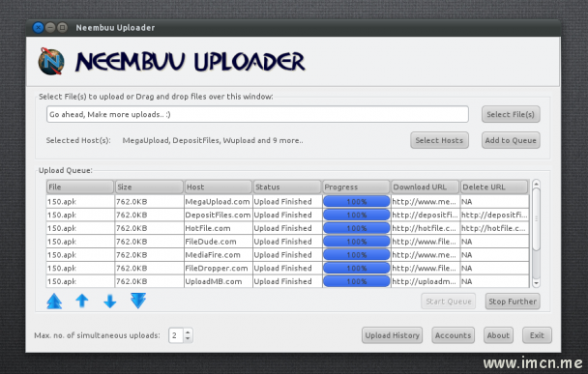Select the MediaFire.com host cell

coord(219,255)
